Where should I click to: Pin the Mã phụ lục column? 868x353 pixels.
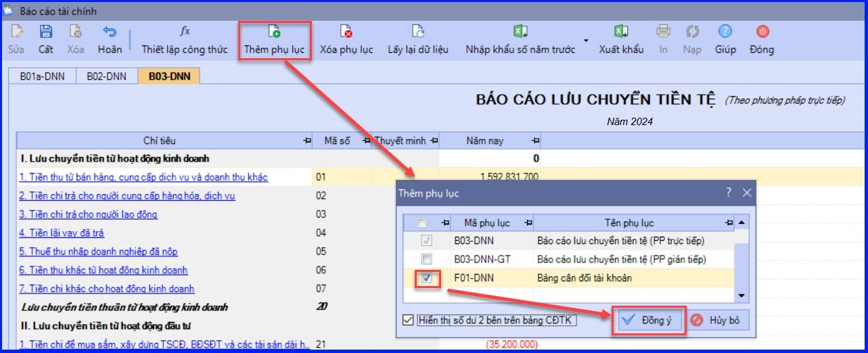click(528, 222)
